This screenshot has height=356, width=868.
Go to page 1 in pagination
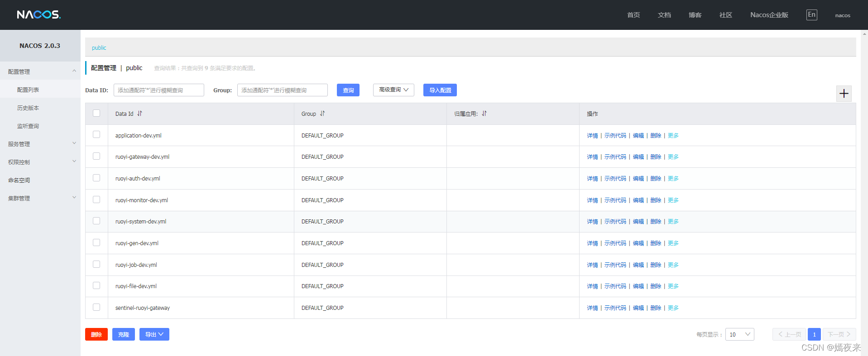click(x=814, y=334)
